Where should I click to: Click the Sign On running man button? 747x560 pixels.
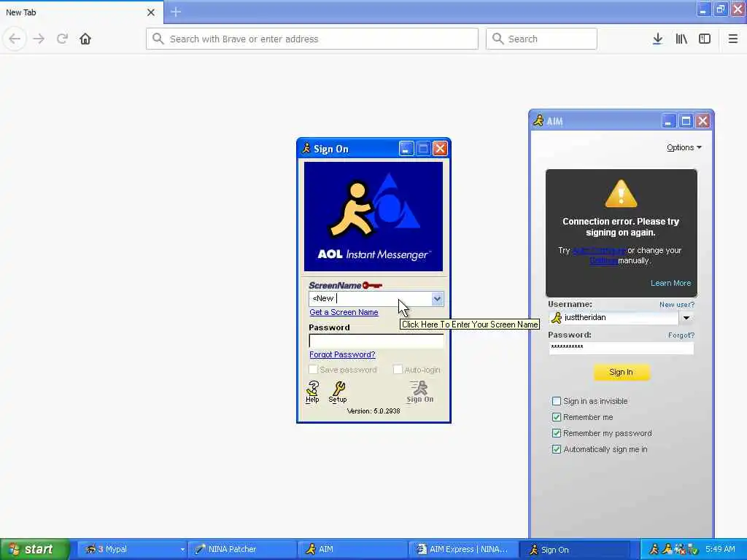[419, 392]
